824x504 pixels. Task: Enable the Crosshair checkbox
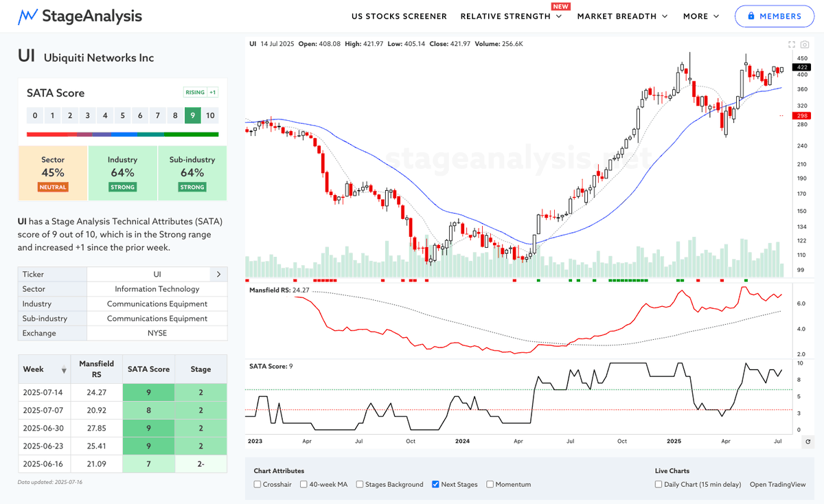coord(257,484)
